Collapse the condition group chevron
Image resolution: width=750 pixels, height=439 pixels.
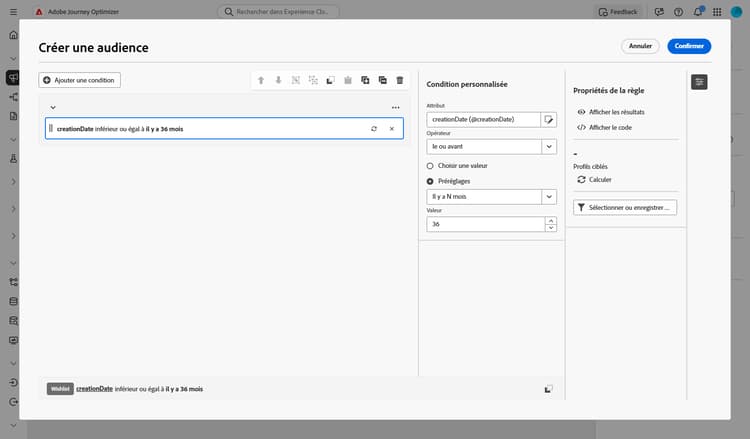pos(53,108)
